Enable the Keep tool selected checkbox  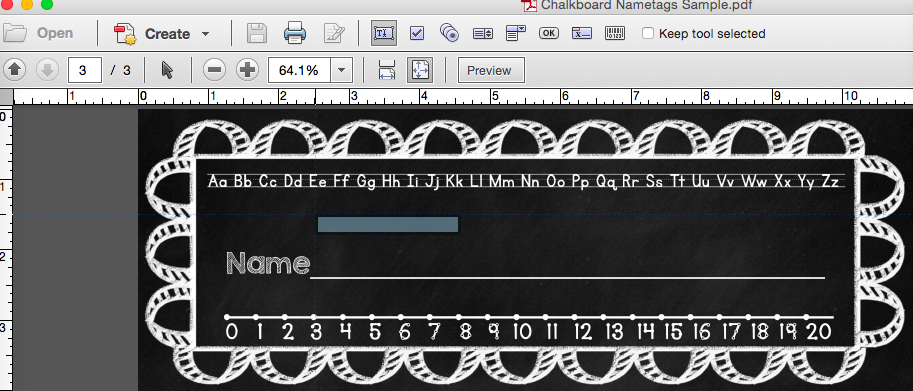[x=647, y=34]
